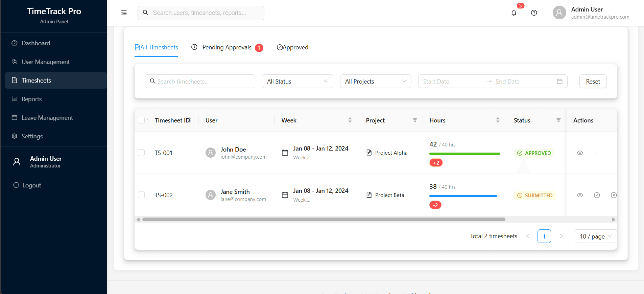Click the TS-002 timesheet ID cell
The image size is (644, 294).
pyautogui.click(x=164, y=195)
